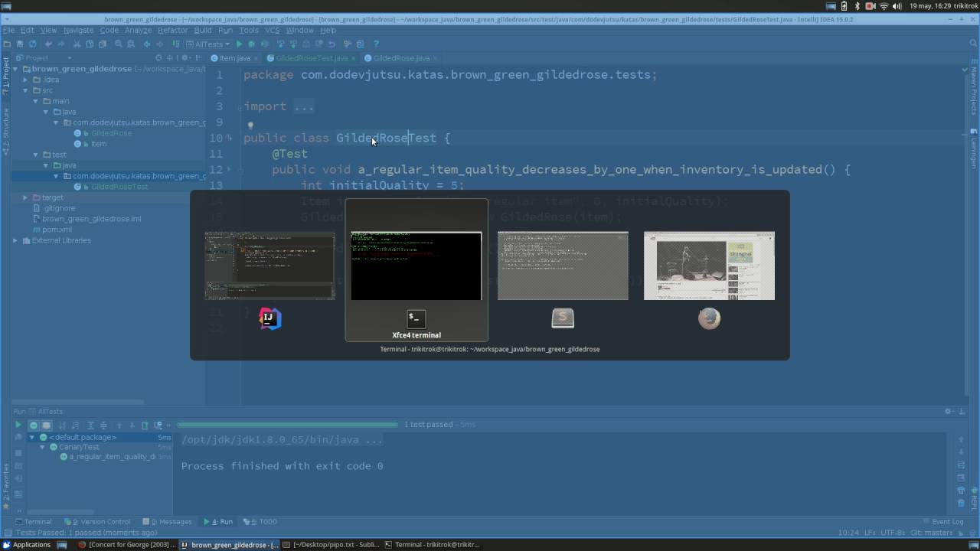
Task: Click the Synchronize refresh toolbar icon
Action: [x=32, y=44]
